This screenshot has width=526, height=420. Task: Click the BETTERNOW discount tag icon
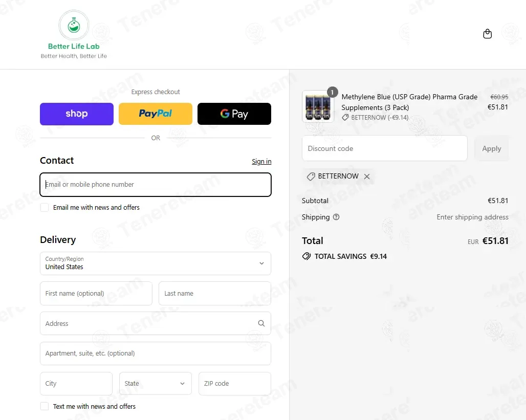click(x=311, y=176)
